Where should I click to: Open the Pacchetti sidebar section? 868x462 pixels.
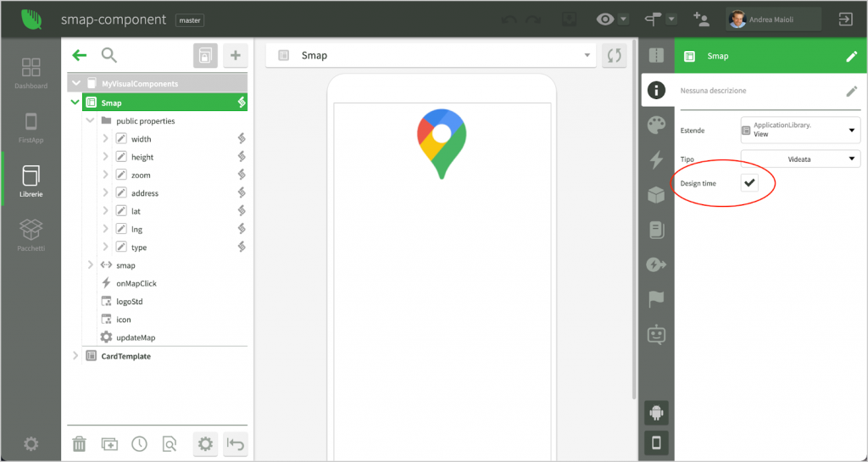pyautogui.click(x=31, y=235)
